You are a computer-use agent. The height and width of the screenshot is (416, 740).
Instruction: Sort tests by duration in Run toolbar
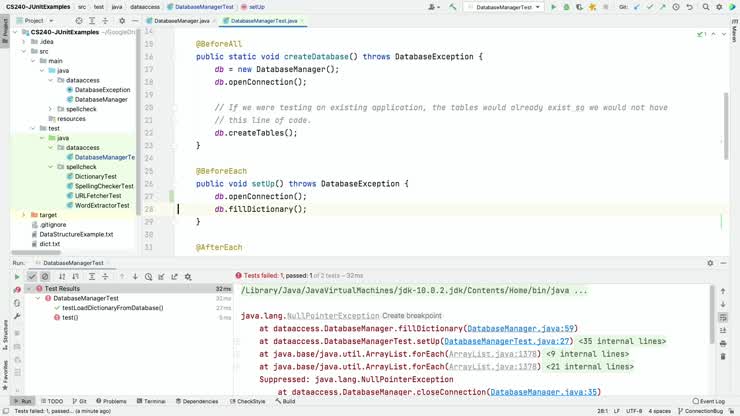76,277
